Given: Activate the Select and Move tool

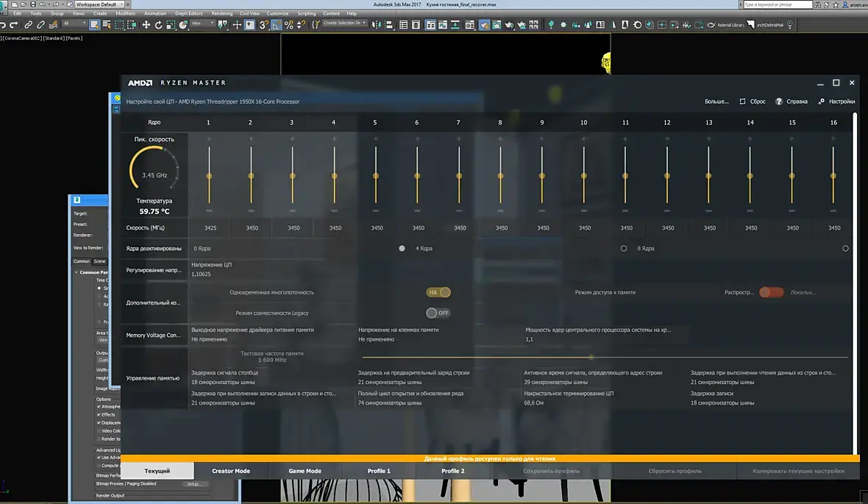Looking at the screenshot, I should 146,25.
